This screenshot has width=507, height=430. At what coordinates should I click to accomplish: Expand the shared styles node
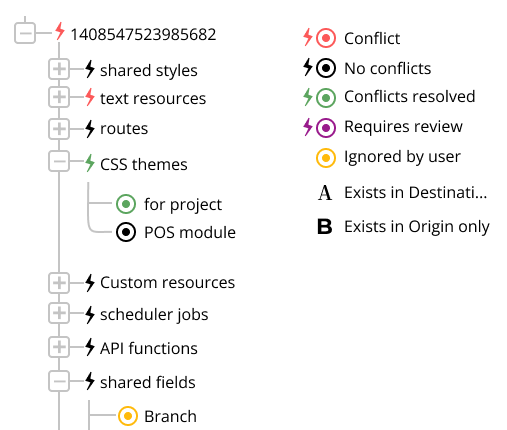(x=59, y=69)
